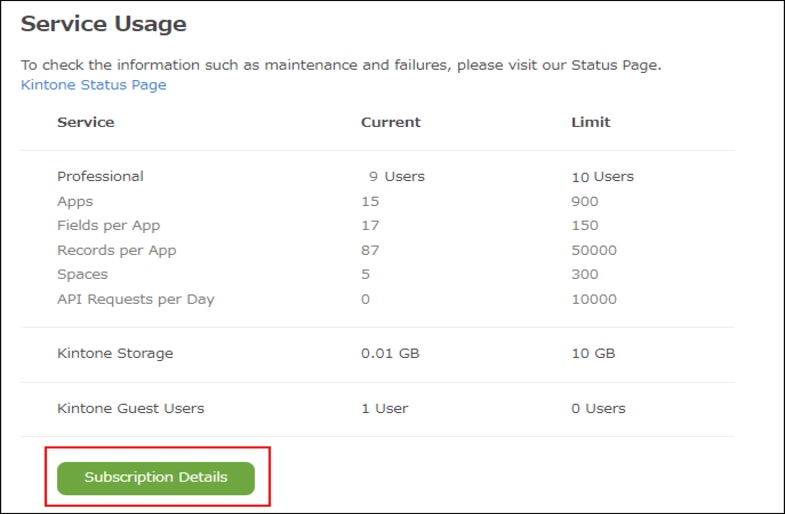Click the Service column header
Viewport: 785px width, 514px height.
[x=86, y=122]
